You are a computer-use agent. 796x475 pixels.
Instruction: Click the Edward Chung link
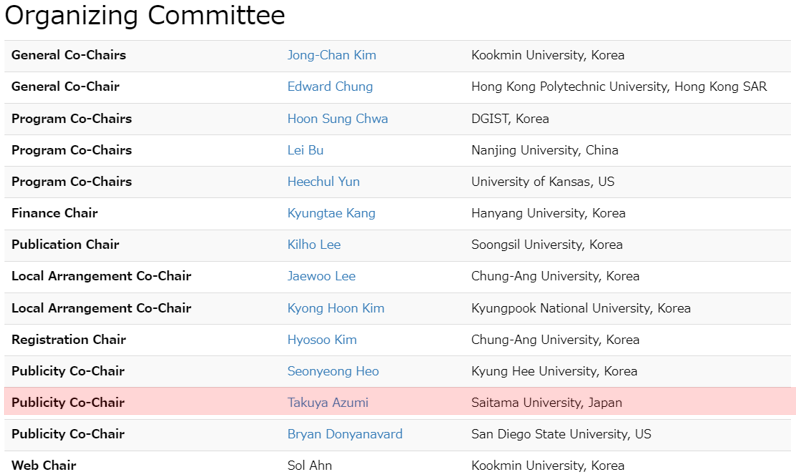coord(330,87)
